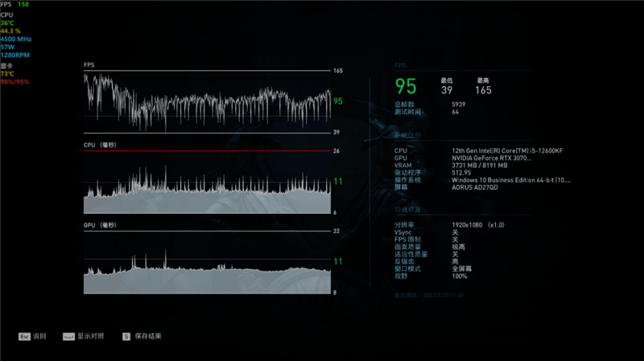
Task: Click the FPS graph line chart
Action: 207,102
